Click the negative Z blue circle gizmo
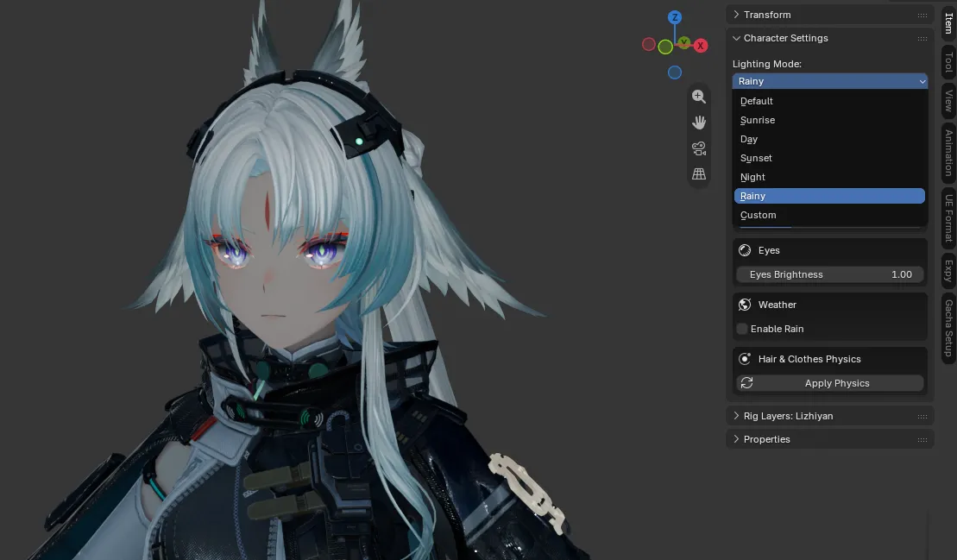Viewport: 957px width, 560px height. [675, 72]
